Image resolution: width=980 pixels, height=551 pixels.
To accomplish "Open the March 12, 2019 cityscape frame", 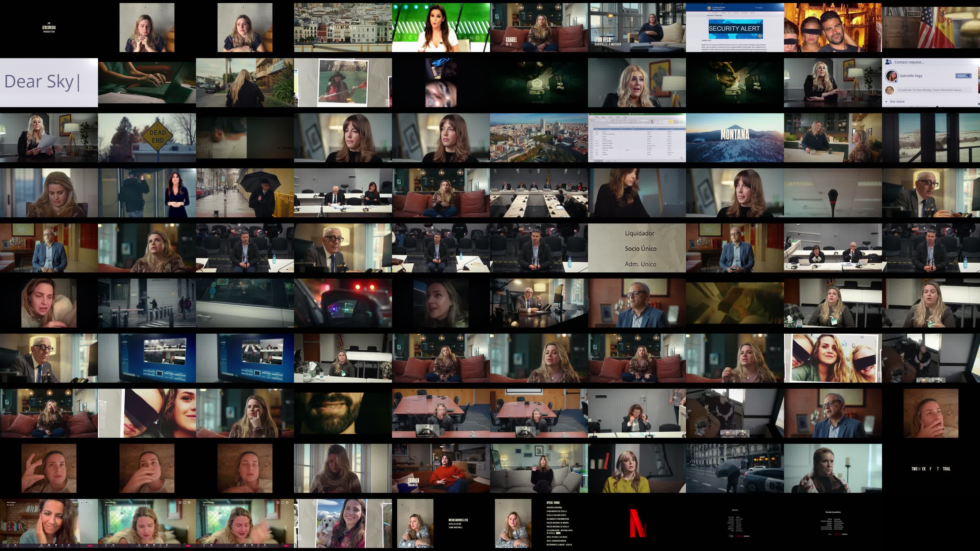I will [x=343, y=27].
